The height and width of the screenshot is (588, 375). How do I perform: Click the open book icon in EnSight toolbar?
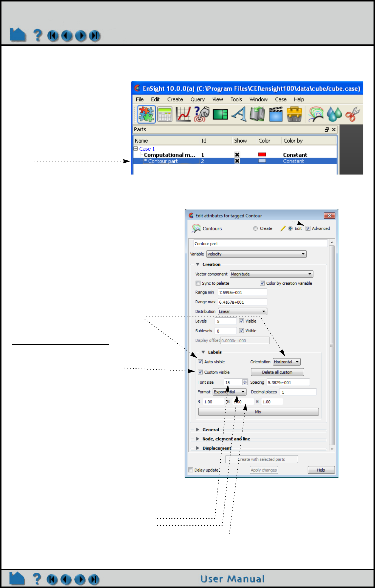[257, 114]
